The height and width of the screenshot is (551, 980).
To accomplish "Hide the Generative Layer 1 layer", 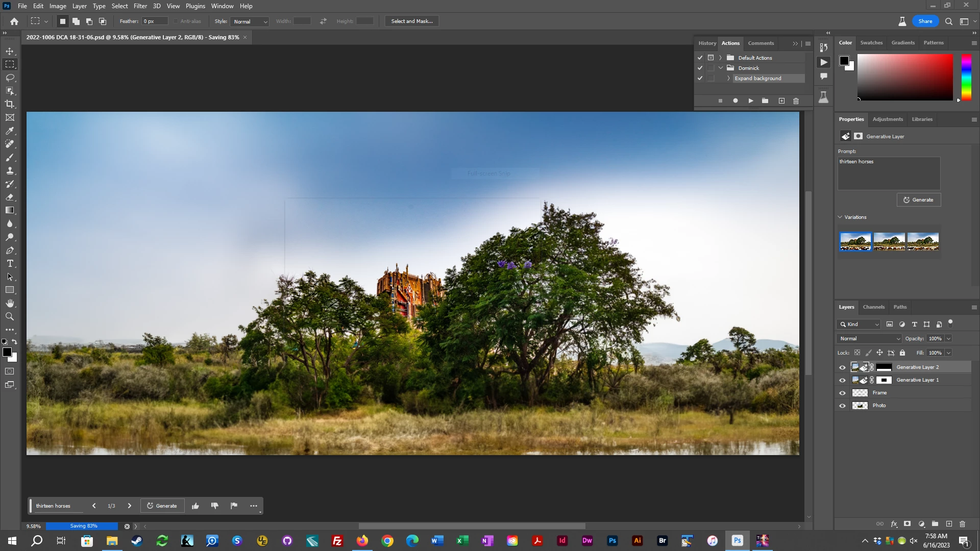I will coord(842,380).
